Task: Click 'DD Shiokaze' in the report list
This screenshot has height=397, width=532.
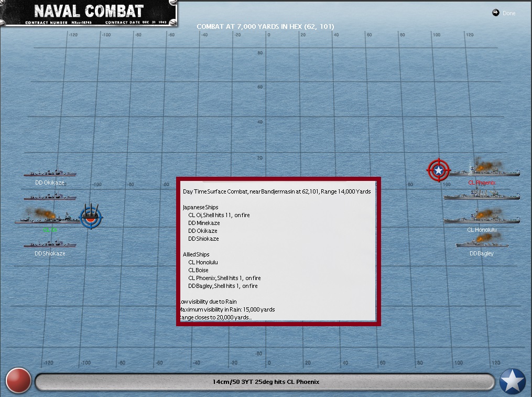Action: pyautogui.click(x=203, y=239)
